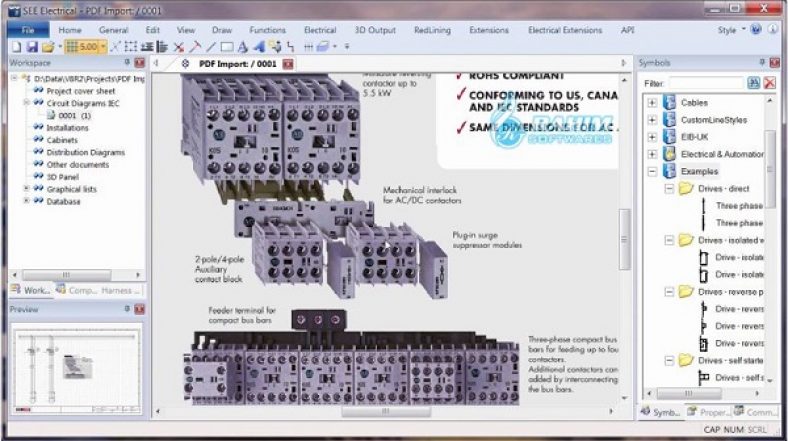Click the Workspace tree horizontal scrollbar

66,275
